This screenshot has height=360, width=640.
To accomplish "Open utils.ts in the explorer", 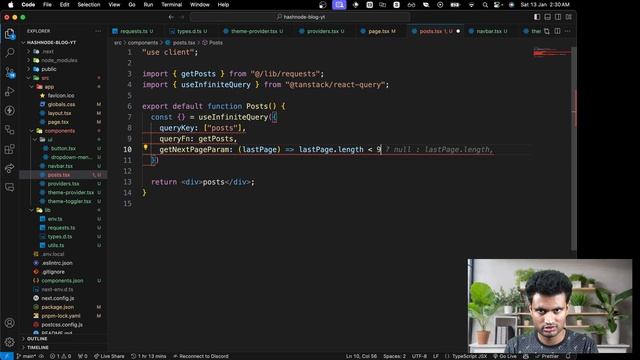I will pyautogui.click(x=56, y=245).
